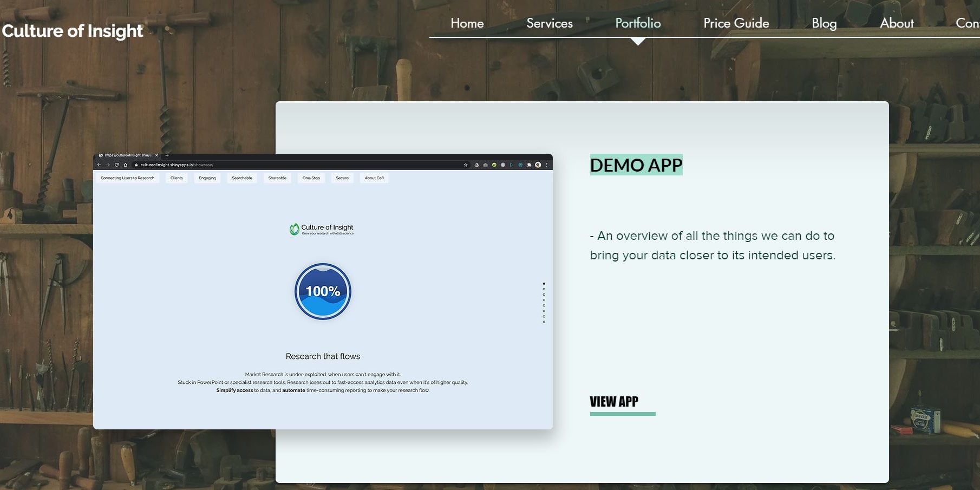Open the Price Guide page
The image size is (980, 490).
tap(736, 23)
